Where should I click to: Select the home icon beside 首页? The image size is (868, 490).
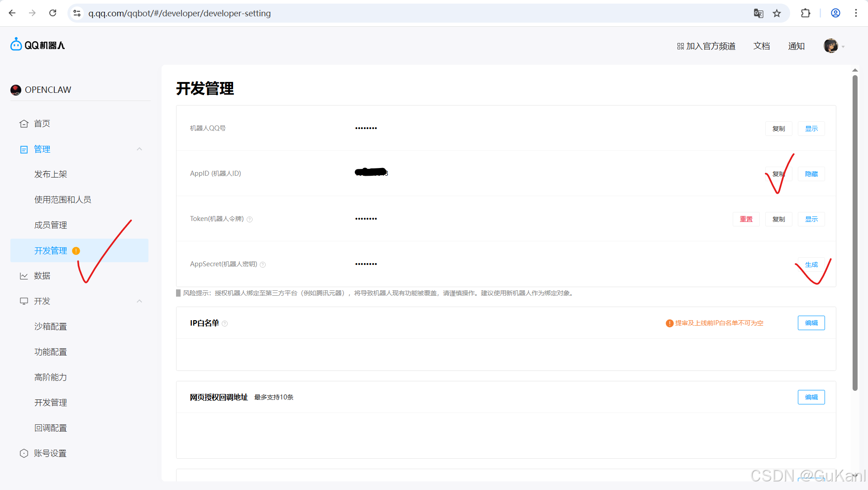tap(24, 123)
